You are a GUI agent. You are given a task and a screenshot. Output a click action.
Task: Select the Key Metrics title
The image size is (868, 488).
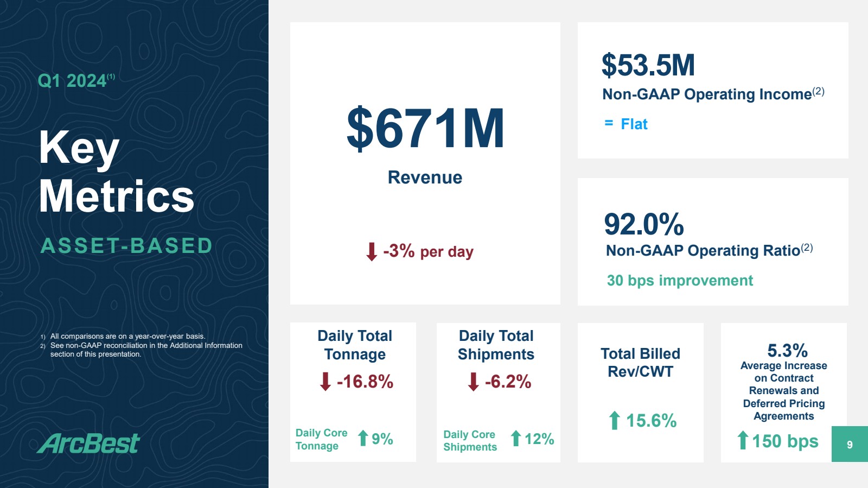116,172
